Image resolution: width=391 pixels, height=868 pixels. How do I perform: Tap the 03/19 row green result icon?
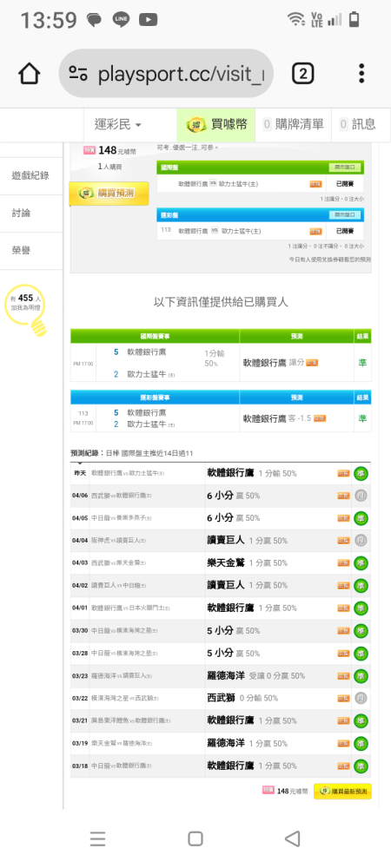(x=361, y=744)
